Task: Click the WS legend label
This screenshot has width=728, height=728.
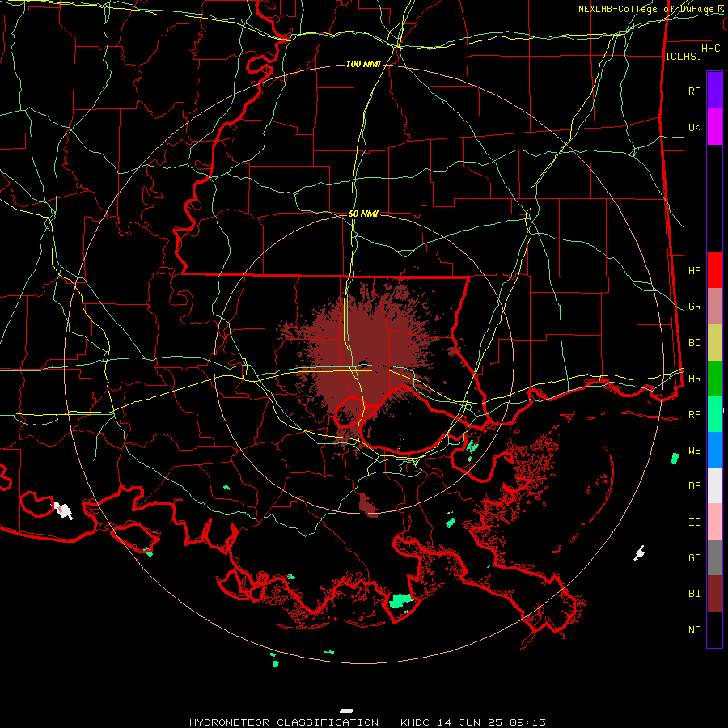Action: tap(694, 451)
